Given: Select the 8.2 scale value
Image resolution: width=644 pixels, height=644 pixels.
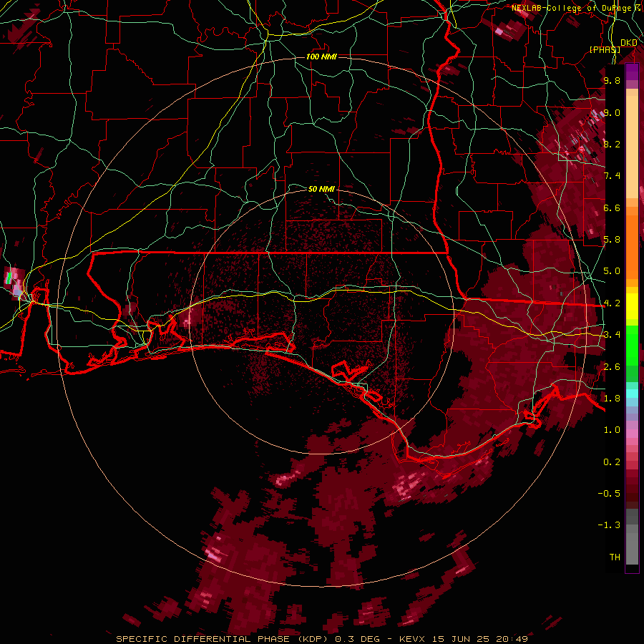Looking at the screenshot, I should pos(612,144).
